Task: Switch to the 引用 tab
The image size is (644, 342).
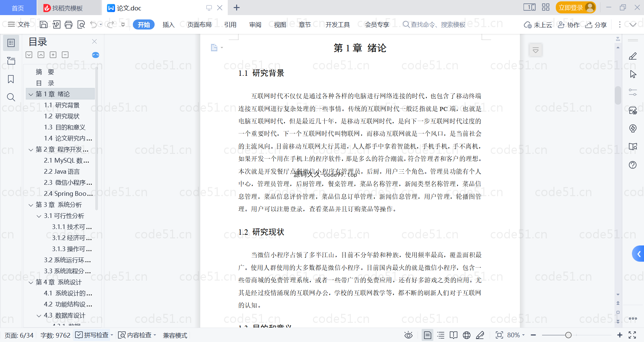Action: point(230,24)
